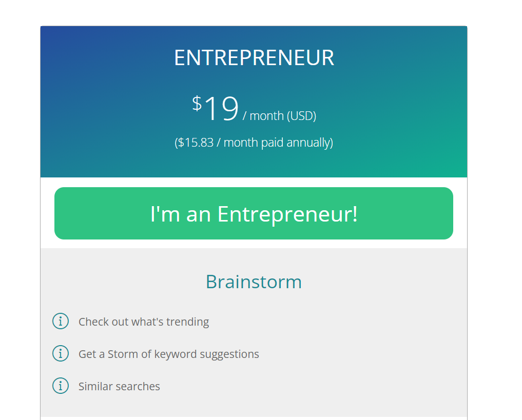
Task: Click "Get a Storm of keyword suggestions" text
Action: pos(168,354)
